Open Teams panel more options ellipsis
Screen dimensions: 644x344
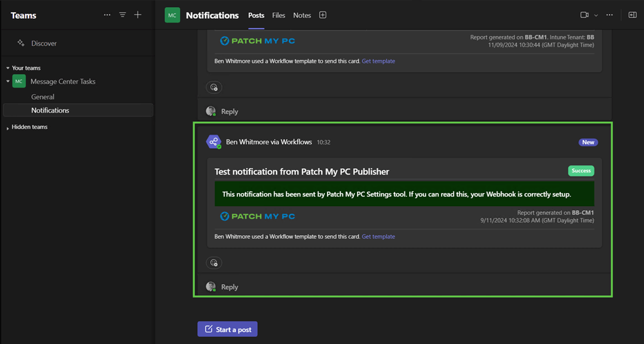[x=107, y=15]
